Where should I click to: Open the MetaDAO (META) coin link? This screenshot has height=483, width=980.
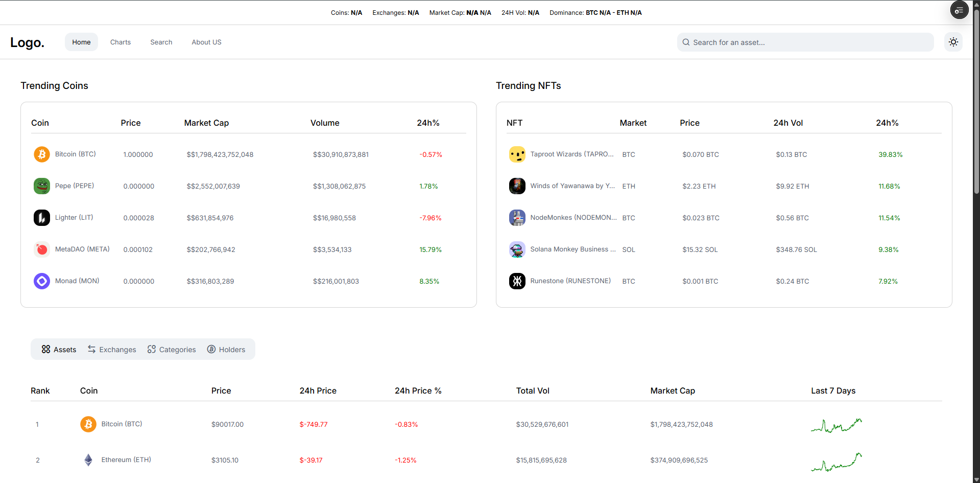82,249
